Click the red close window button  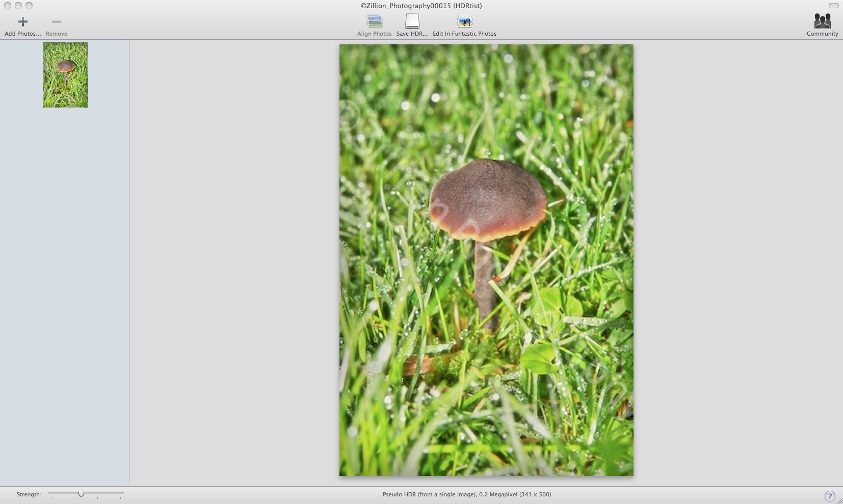pyautogui.click(x=8, y=6)
